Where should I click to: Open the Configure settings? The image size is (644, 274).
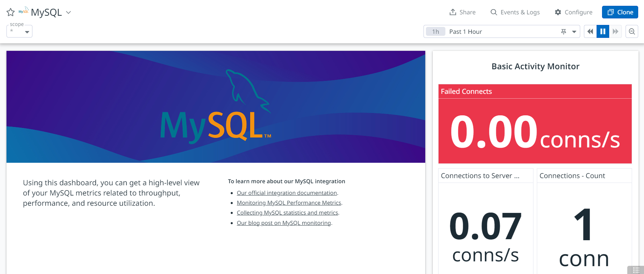(573, 12)
